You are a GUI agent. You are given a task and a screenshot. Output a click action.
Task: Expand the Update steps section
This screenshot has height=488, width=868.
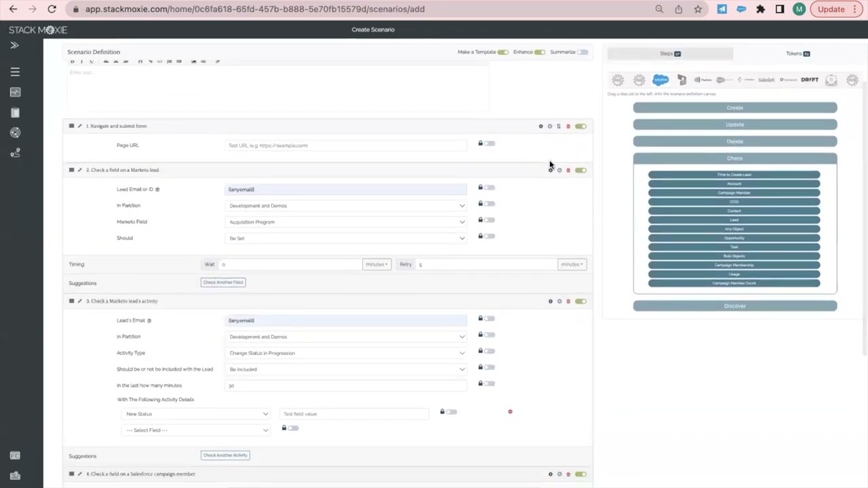pos(735,125)
